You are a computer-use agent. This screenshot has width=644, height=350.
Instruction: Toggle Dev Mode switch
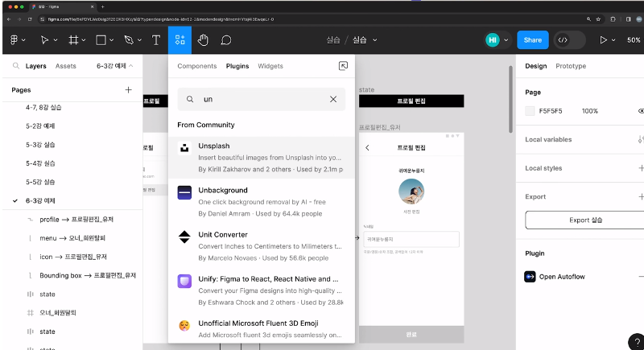click(570, 39)
